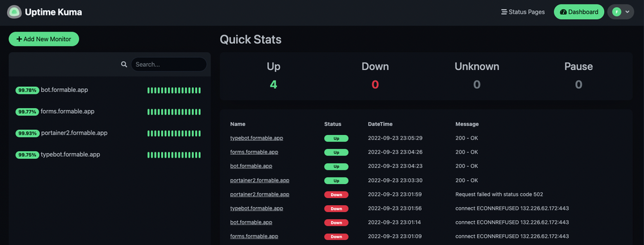Click the Status column header

point(333,124)
